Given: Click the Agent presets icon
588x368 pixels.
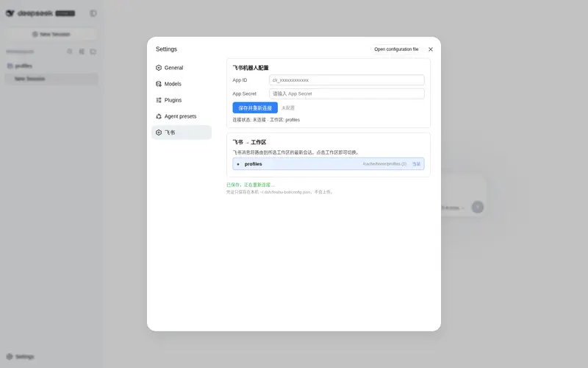Looking at the screenshot, I should tap(159, 116).
